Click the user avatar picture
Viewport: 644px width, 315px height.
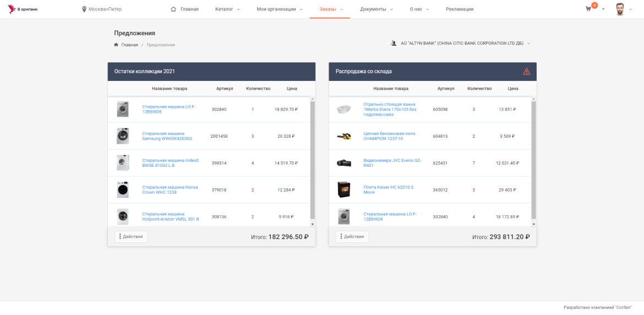click(x=620, y=9)
